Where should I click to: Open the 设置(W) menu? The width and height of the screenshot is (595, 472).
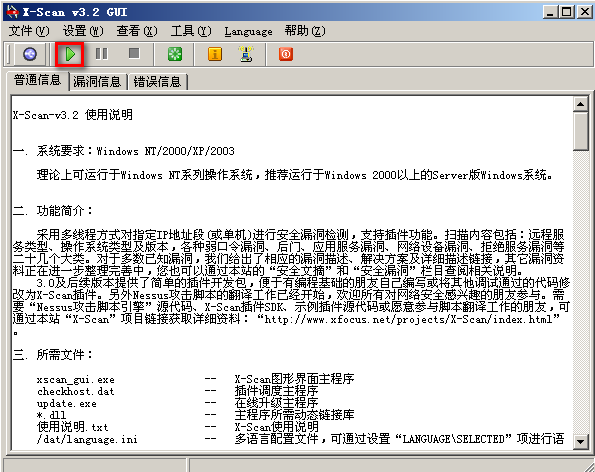[83, 31]
